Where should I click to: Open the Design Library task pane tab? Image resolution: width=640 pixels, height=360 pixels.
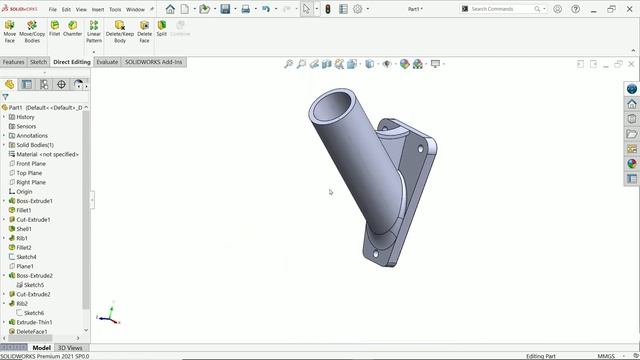(x=632, y=119)
